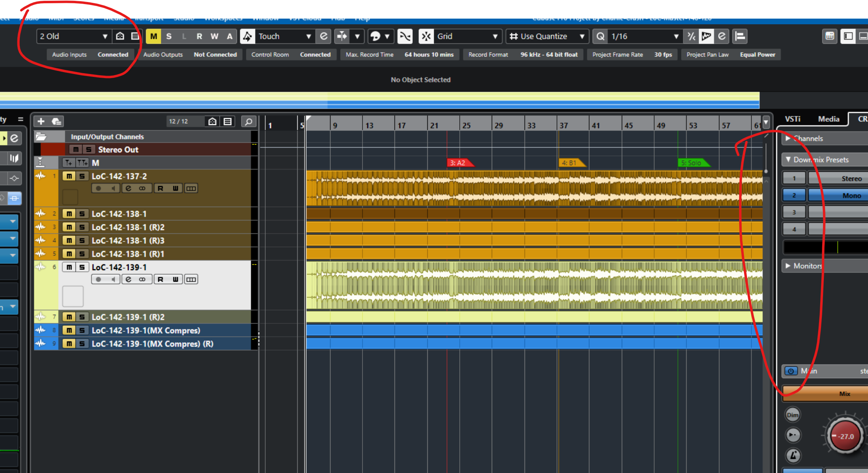The image size is (868, 473).
Task: Open the ruler color/event display dropdown arrow
Action: (x=766, y=122)
